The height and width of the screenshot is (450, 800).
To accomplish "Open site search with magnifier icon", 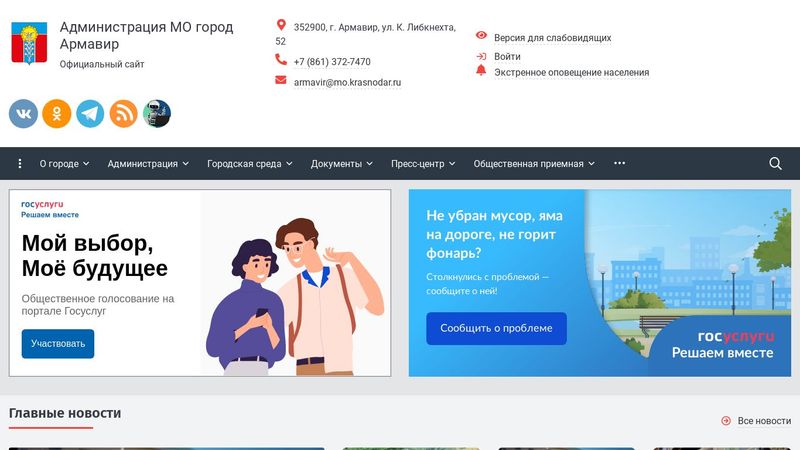I will pos(775,164).
